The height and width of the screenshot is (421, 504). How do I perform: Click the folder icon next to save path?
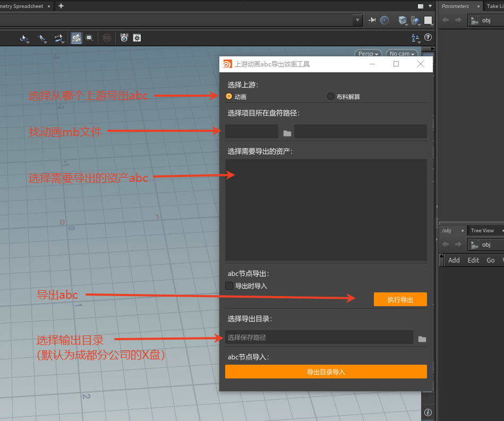(422, 339)
